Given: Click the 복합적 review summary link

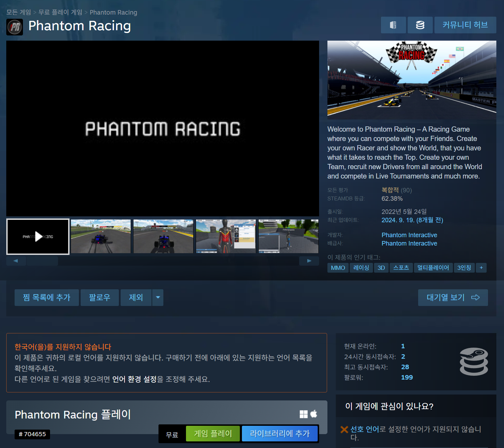Looking at the screenshot, I should click(390, 190).
